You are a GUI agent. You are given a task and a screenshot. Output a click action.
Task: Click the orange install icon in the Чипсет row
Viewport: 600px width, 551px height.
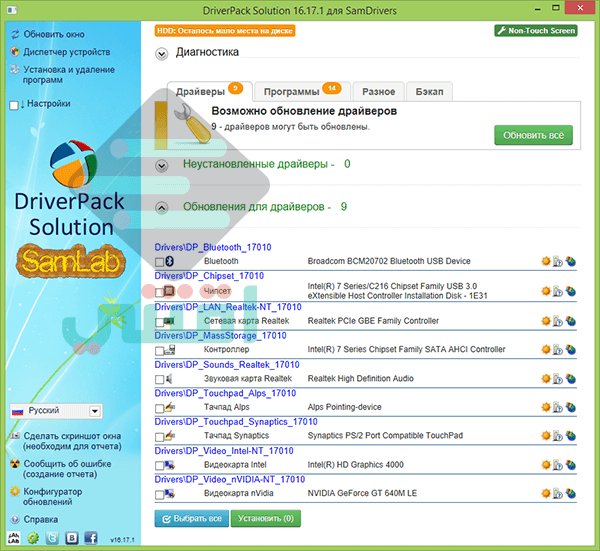(546, 291)
